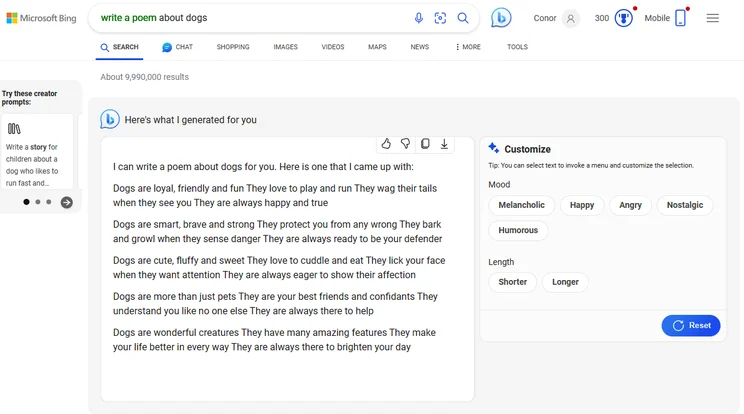Click the microphone voice search icon
This screenshot has width=744, height=414.
coord(418,18)
